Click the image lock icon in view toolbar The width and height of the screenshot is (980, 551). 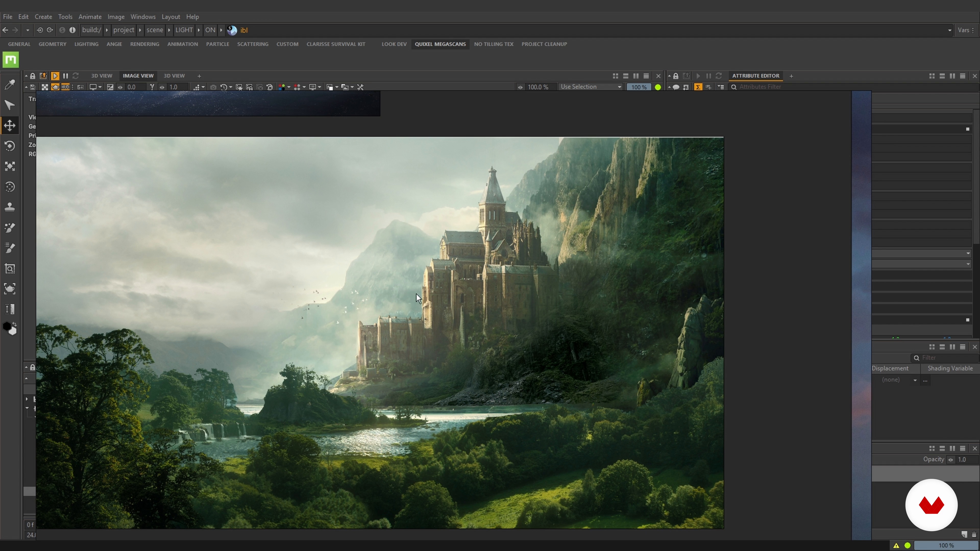point(249,87)
